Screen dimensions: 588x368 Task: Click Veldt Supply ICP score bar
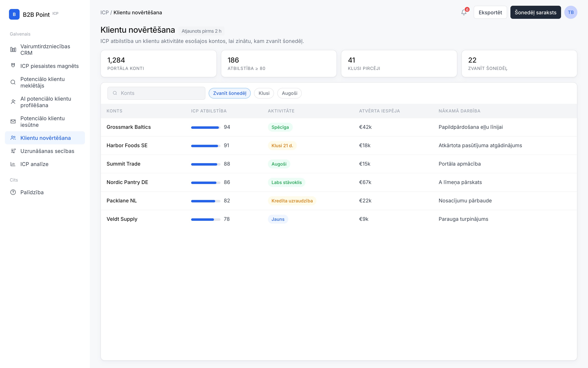pos(206,220)
